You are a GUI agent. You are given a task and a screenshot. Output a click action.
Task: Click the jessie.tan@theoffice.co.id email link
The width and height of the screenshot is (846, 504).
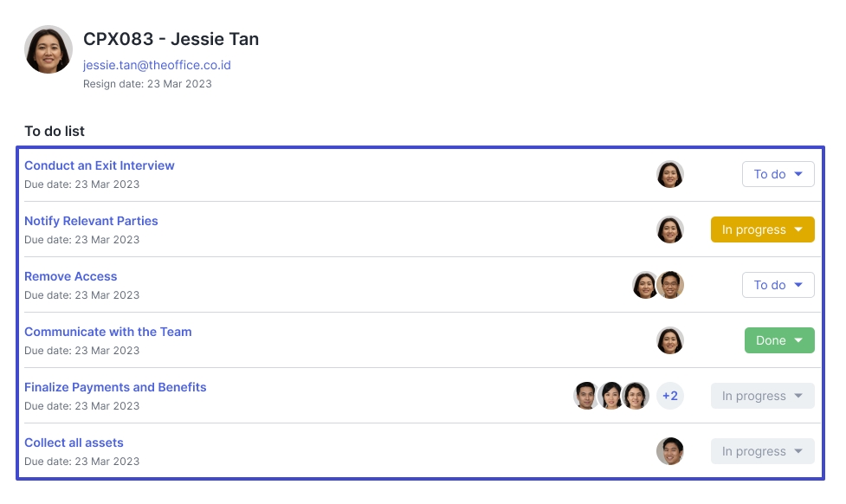[157, 65]
